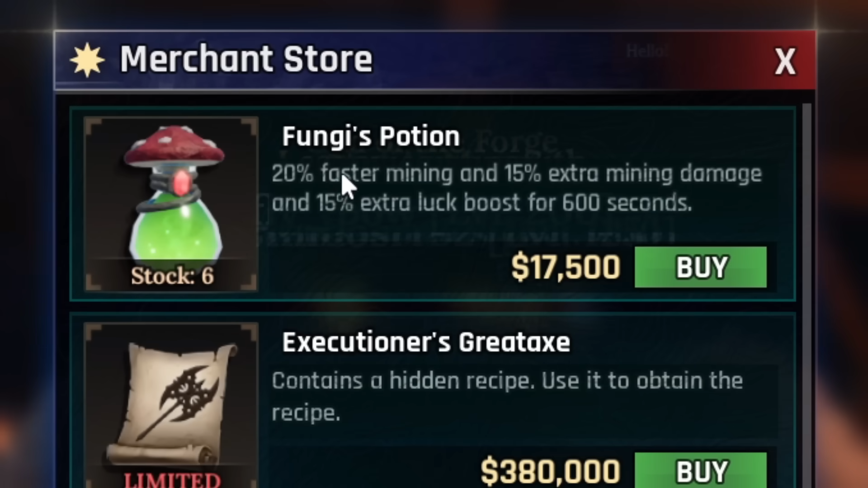
Task: Click the faint Hello! text in header
Action: pyautogui.click(x=647, y=52)
